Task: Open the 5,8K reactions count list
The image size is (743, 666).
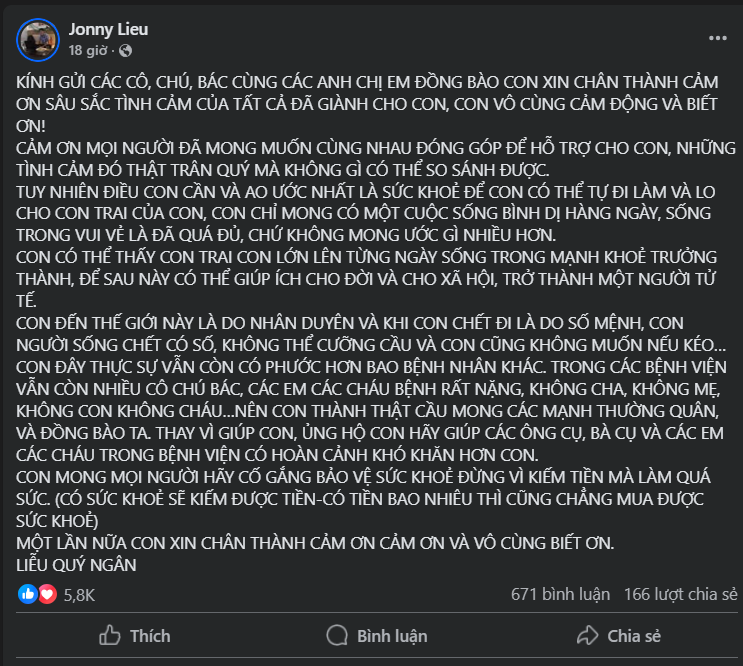Action: 79,594
